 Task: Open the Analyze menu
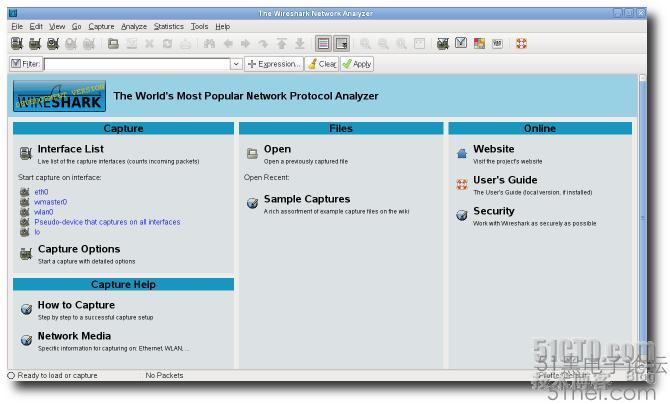134,27
